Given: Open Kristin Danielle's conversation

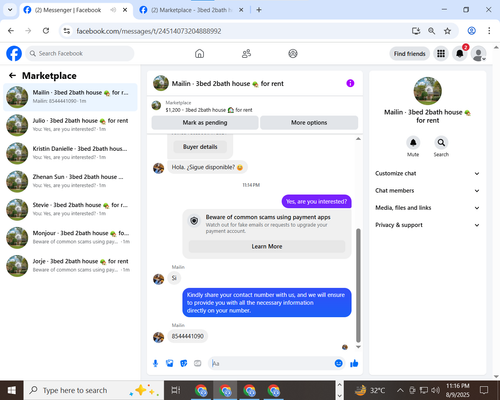Looking at the screenshot, I should pyautogui.click(x=70, y=153).
